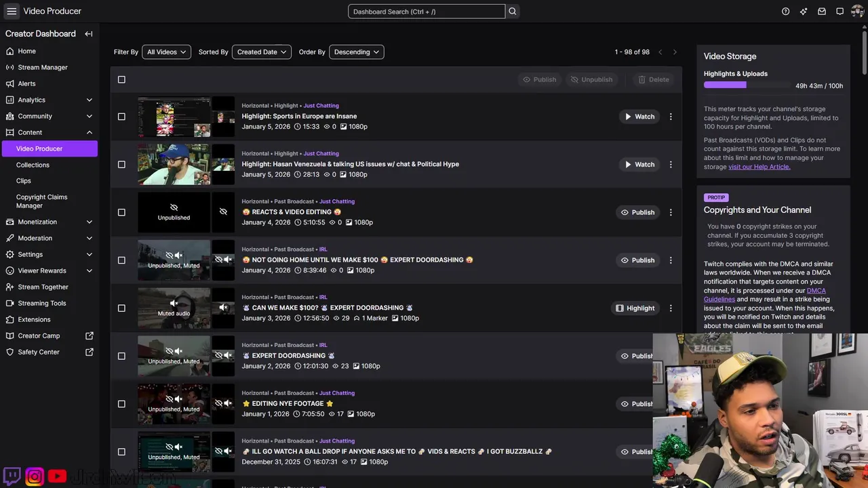This screenshot has height=488, width=868.
Task: Check the NOT GOING HOME video checkbox
Action: 121,260
